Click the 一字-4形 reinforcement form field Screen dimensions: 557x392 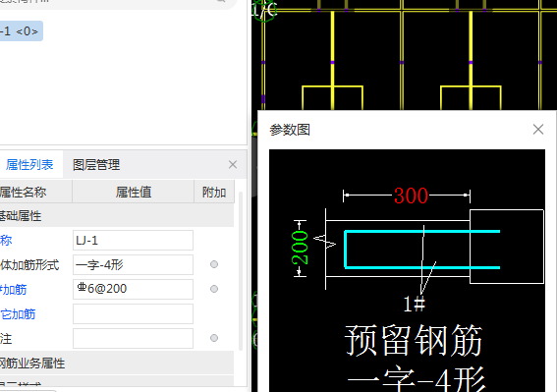pos(133,264)
